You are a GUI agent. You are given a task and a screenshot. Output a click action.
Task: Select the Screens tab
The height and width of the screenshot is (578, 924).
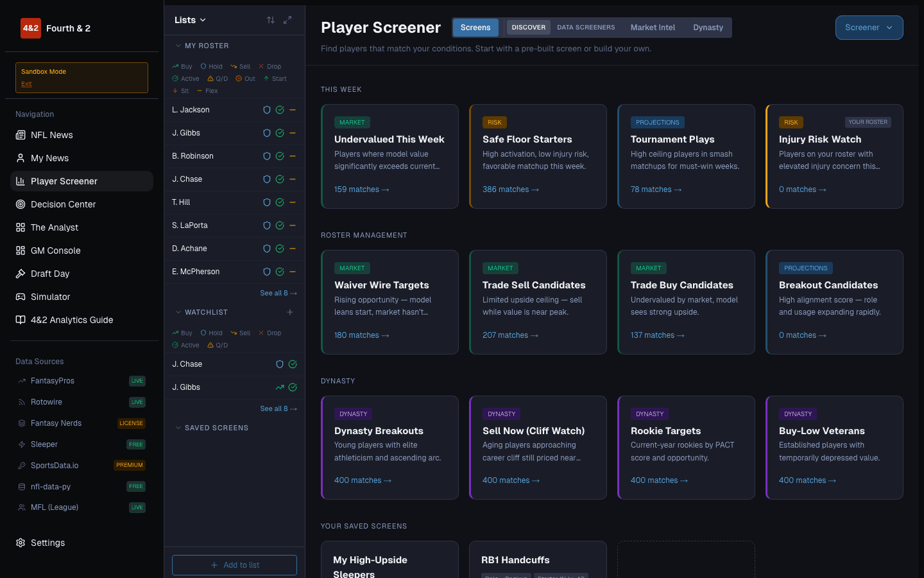[475, 28]
